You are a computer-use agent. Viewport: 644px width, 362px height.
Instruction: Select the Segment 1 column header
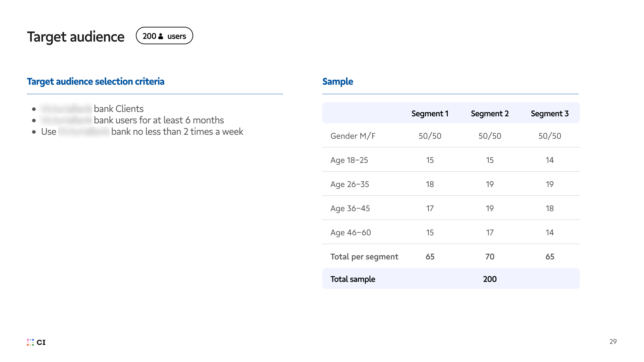click(430, 114)
